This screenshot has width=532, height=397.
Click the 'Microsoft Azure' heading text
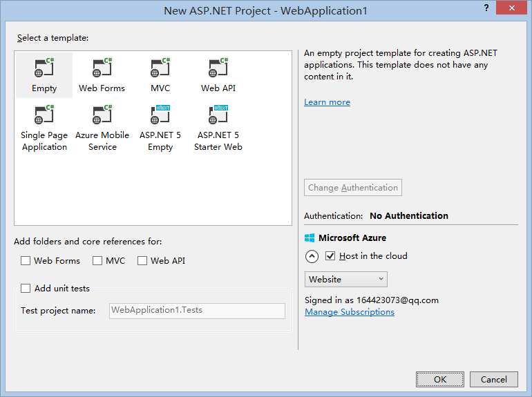pos(352,238)
